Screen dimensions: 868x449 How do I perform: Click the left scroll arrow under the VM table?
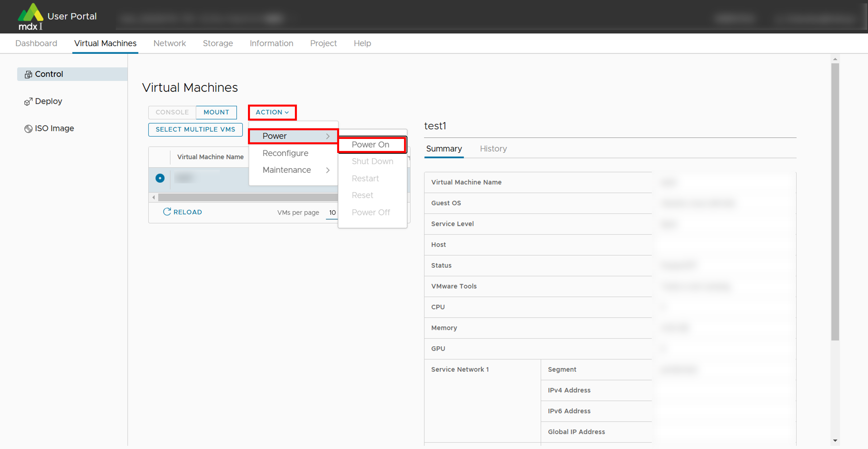(x=154, y=197)
